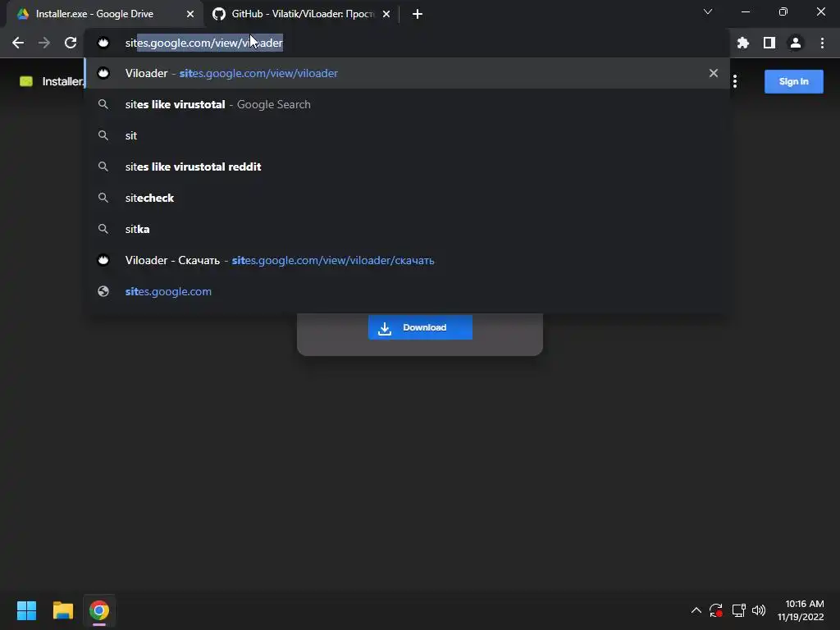Click the forward navigation arrow
840x630 pixels.
click(x=44, y=43)
